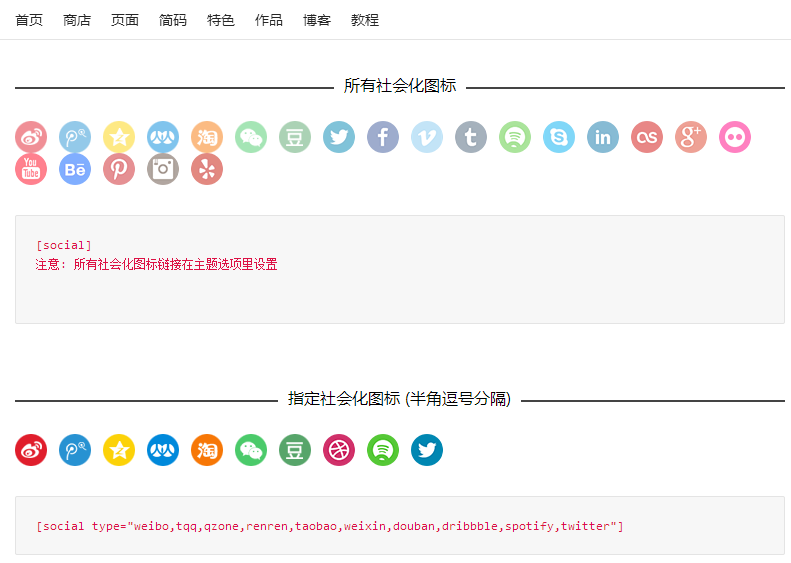Open the Skype icon
The width and height of the screenshot is (791, 563).
tap(559, 137)
